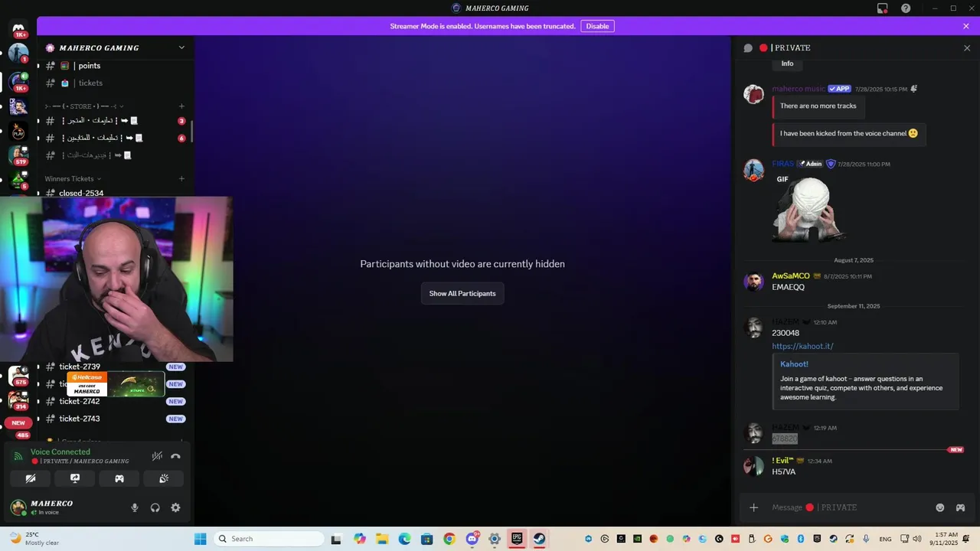This screenshot has width=980, height=551.
Task: Focus the Message PRIVATE input field
Action: [x=848, y=507]
